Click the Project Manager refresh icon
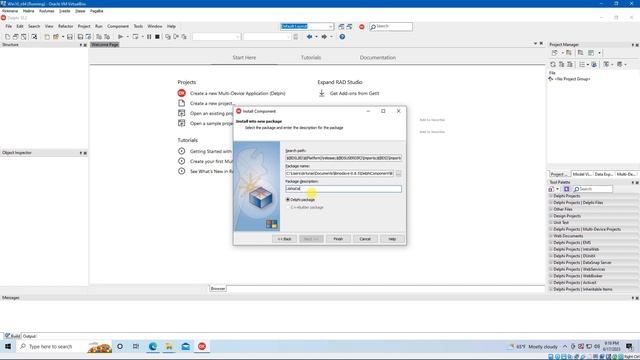 click(553, 64)
